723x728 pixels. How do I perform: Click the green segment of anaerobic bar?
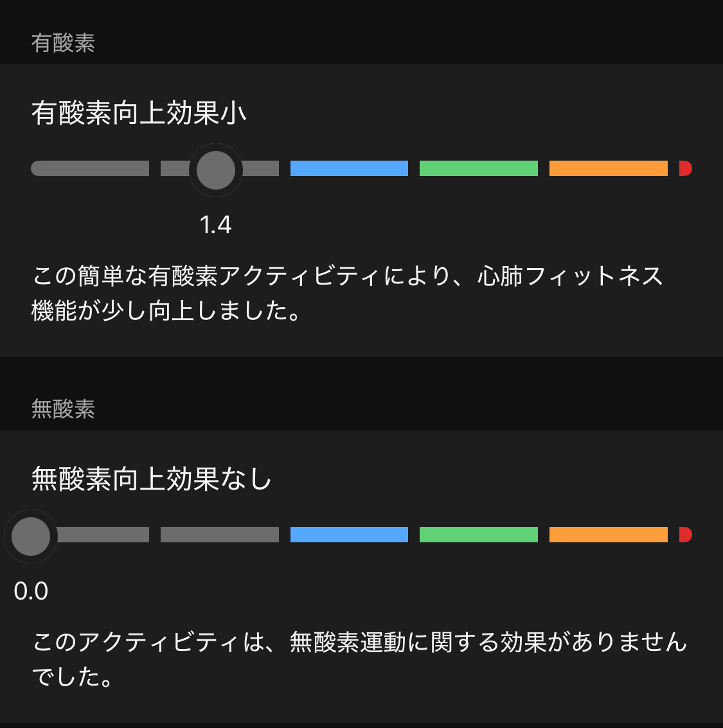(x=478, y=535)
